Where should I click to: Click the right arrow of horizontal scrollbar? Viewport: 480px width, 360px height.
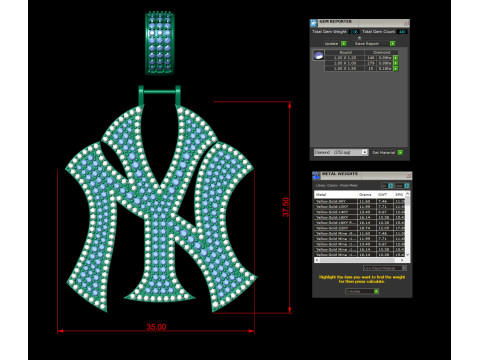402,260
